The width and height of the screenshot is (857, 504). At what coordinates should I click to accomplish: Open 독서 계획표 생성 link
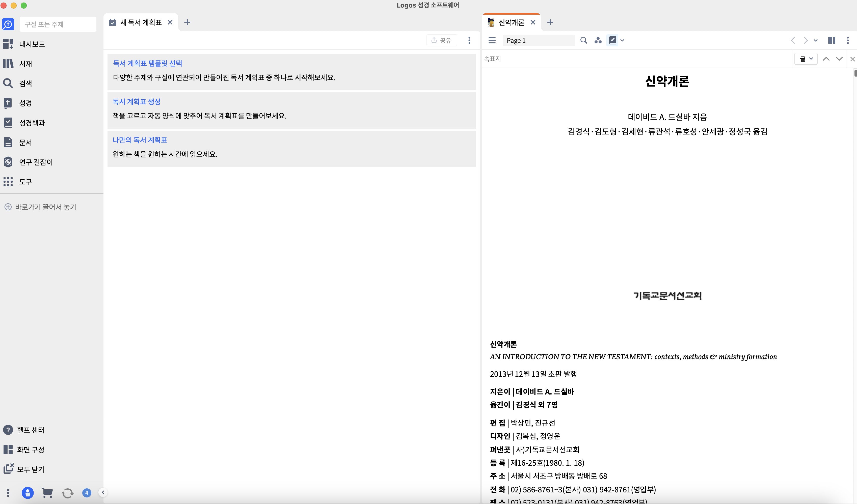coord(137,102)
